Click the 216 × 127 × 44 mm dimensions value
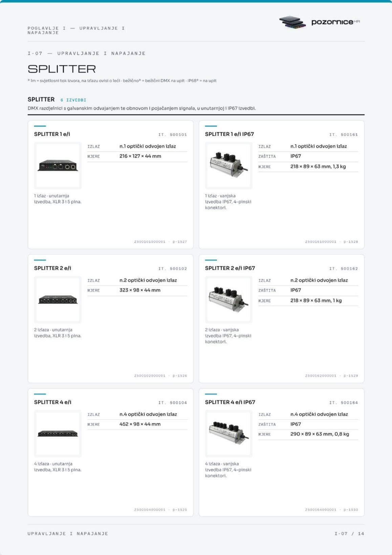Screen dimensions: 392x555 140,156
